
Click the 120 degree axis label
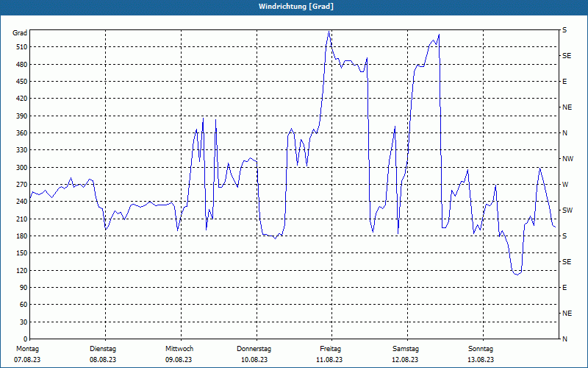[22, 270]
